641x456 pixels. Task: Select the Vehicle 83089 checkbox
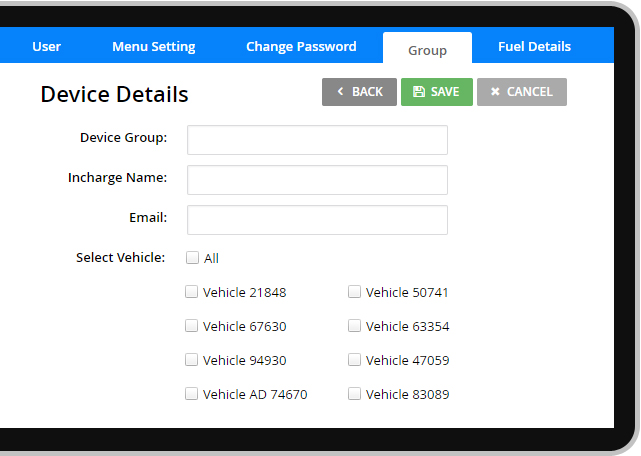(354, 394)
